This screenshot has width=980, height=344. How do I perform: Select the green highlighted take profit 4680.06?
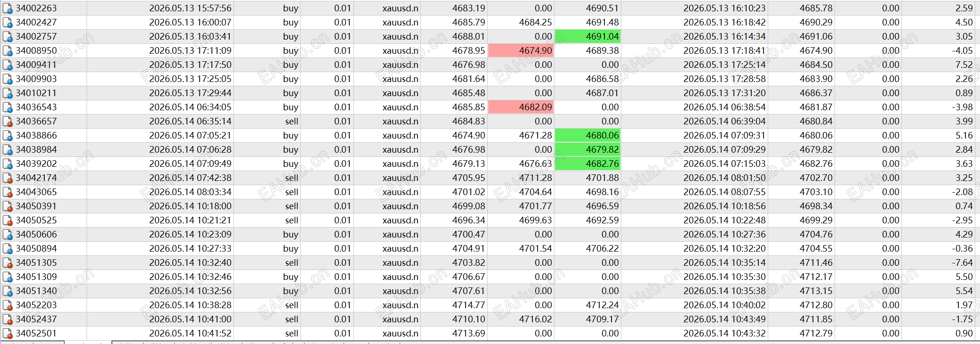click(x=587, y=135)
